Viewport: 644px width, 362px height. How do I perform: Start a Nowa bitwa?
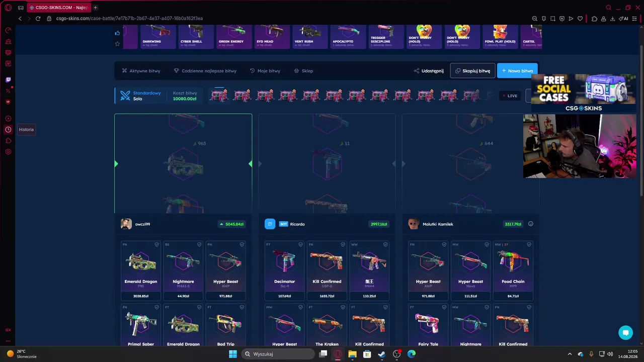point(517,71)
